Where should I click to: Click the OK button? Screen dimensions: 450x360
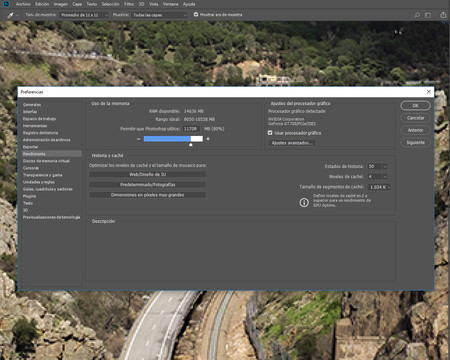click(x=415, y=106)
